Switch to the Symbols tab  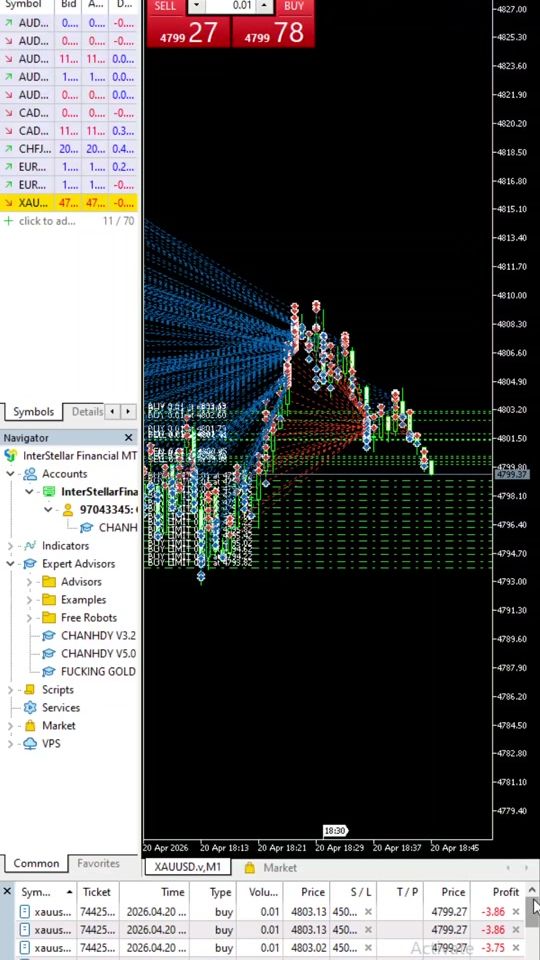(33, 411)
